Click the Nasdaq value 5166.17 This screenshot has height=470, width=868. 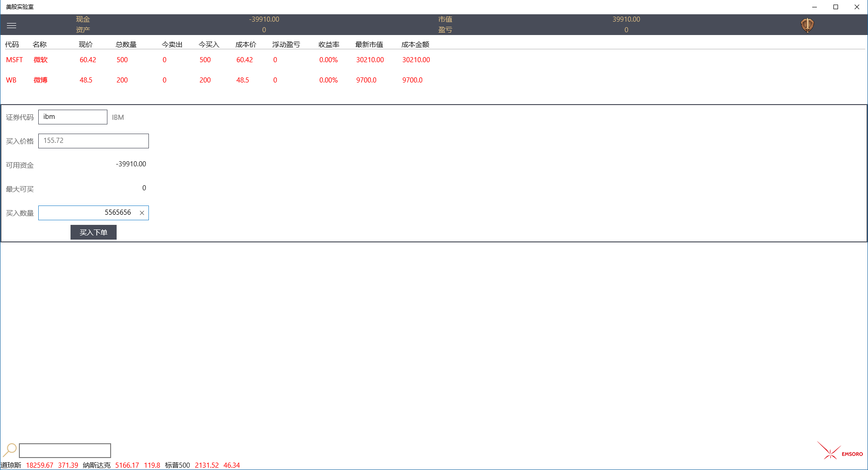click(127, 465)
